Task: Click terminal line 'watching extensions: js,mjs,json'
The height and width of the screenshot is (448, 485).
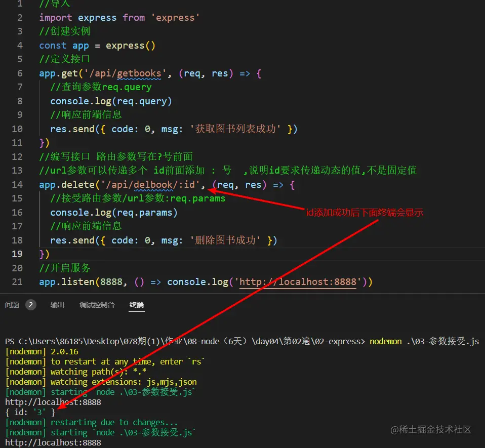Action: click(101, 382)
